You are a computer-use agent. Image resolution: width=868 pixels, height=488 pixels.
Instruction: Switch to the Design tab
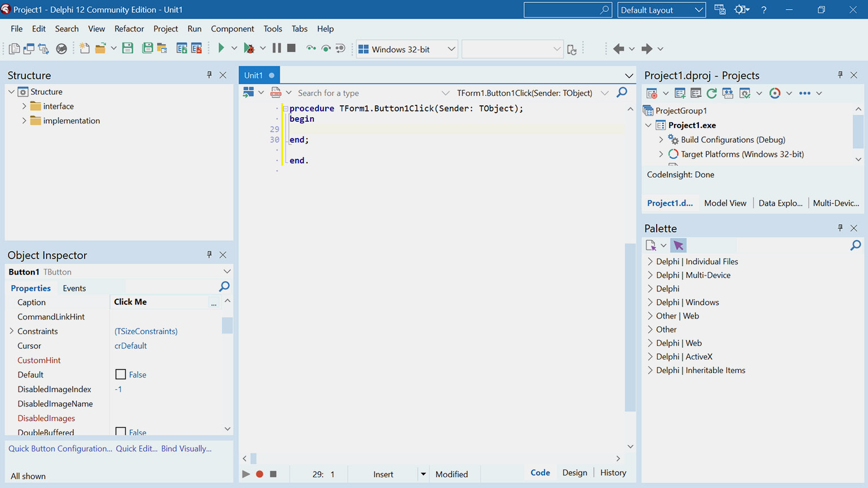pos(574,473)
